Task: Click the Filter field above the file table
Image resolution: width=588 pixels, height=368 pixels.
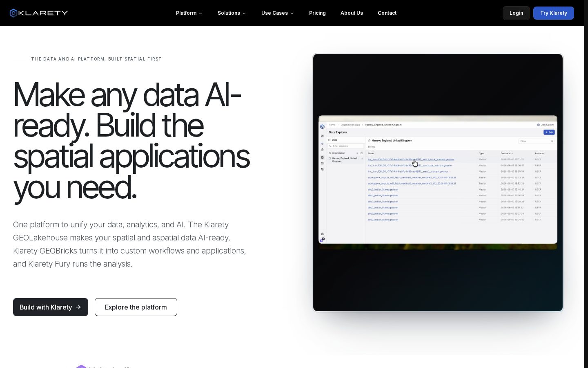Action: tap(537, 141)
